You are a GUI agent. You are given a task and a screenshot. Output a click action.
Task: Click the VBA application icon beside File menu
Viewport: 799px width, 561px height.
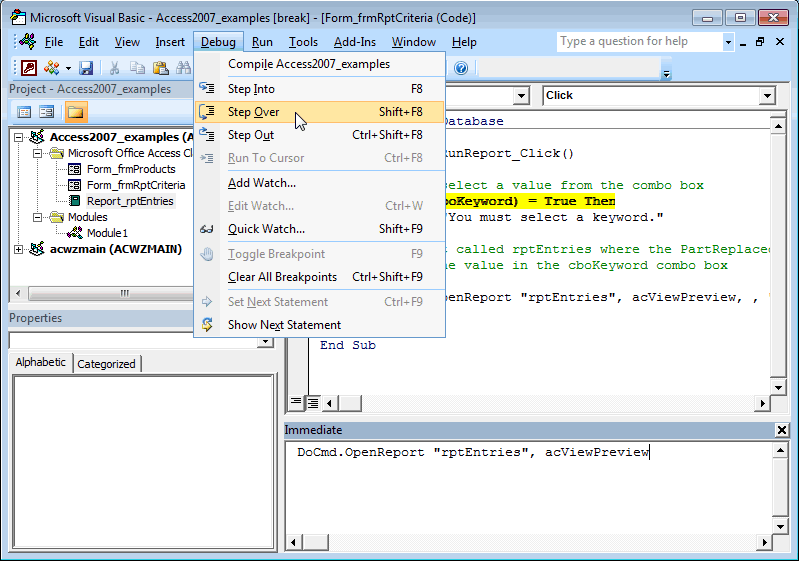28,41
